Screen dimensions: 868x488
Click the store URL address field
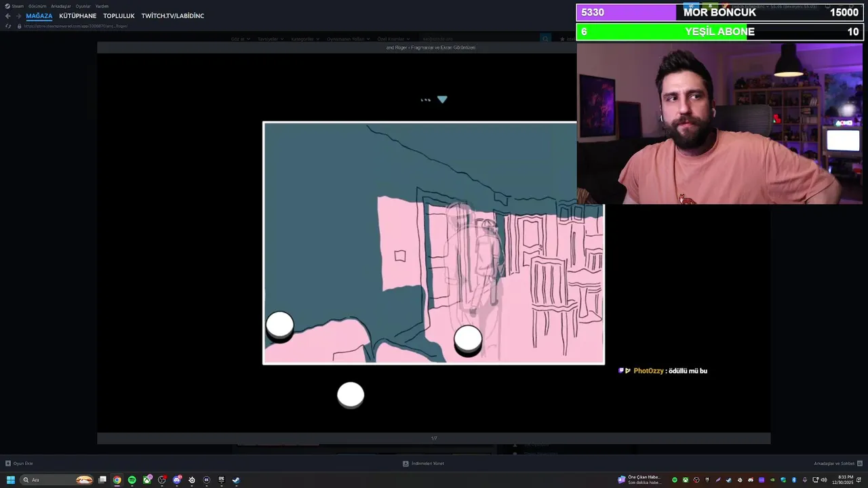pyautogui.click(x=76, y=26)
